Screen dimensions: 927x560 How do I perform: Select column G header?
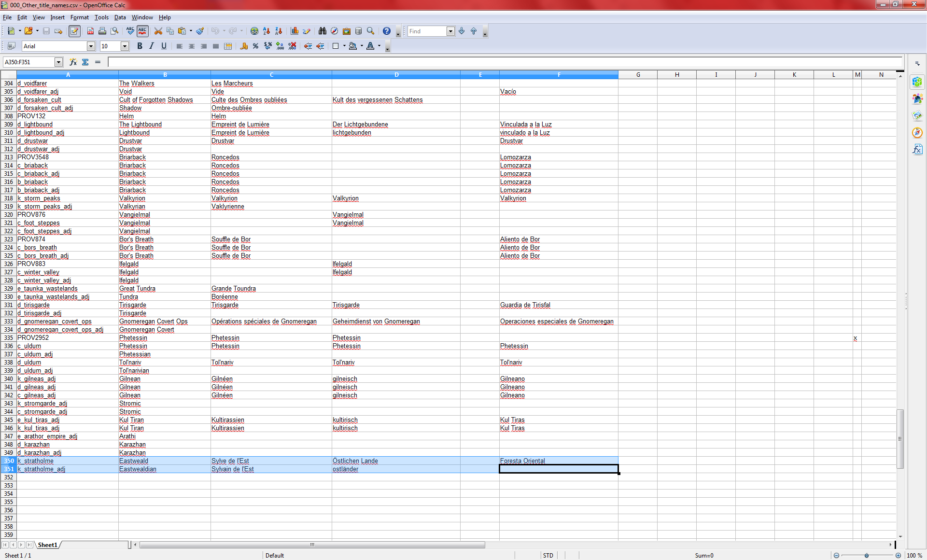(638, 75)
